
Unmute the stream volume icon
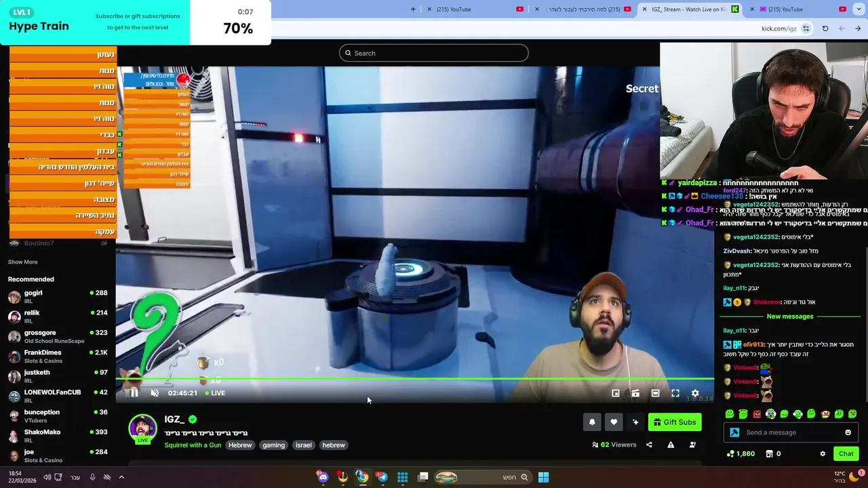[x=155, y=393]
